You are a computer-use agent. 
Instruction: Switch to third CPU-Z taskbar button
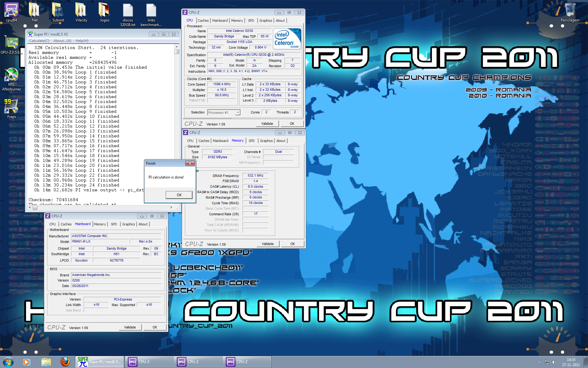(x=247, y=362)
